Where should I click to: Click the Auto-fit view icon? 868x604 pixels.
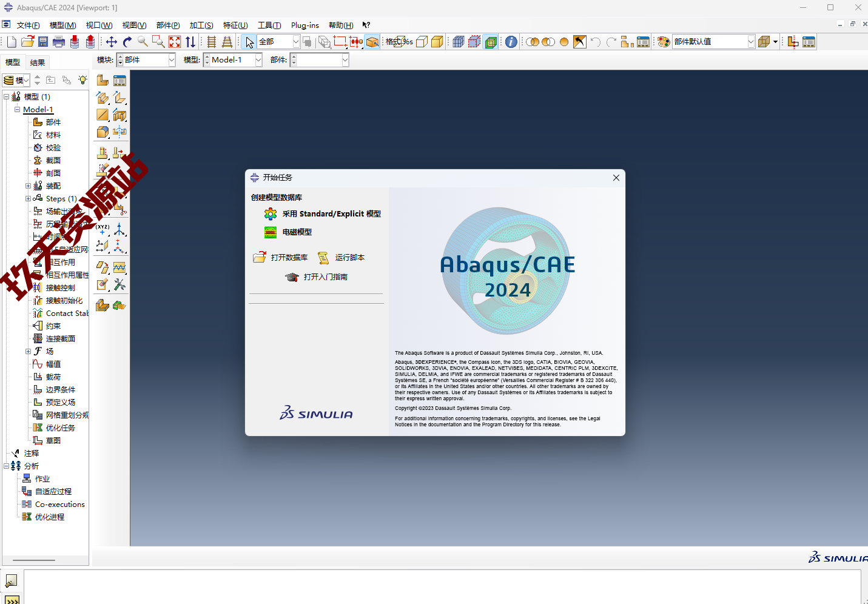click(x=175, y=42)
